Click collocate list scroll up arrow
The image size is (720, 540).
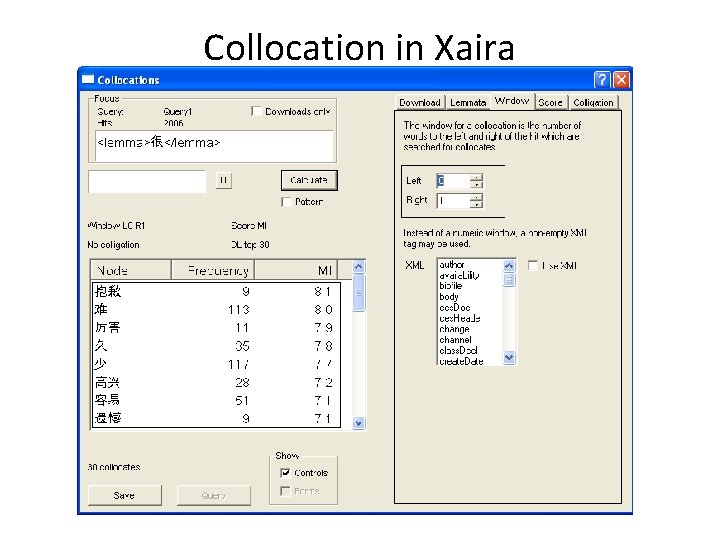point(359,266)
